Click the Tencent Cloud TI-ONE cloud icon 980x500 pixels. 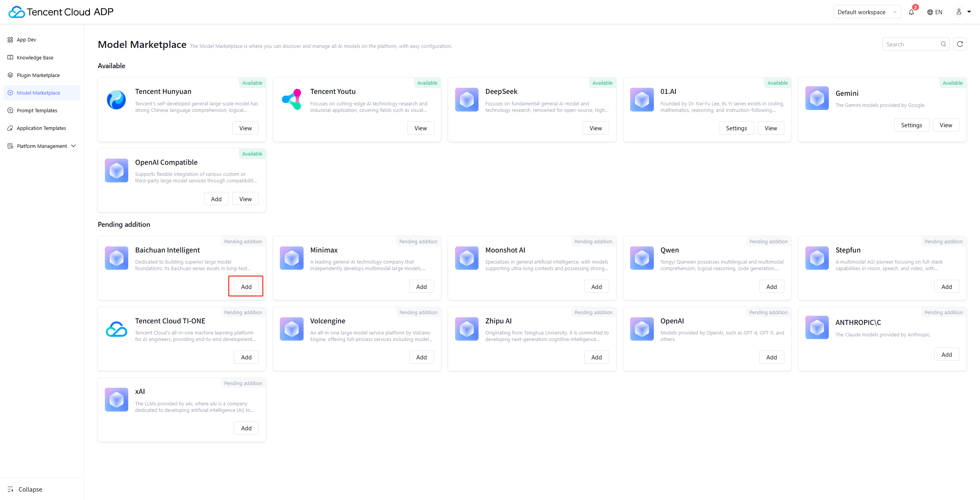(116, 329)
